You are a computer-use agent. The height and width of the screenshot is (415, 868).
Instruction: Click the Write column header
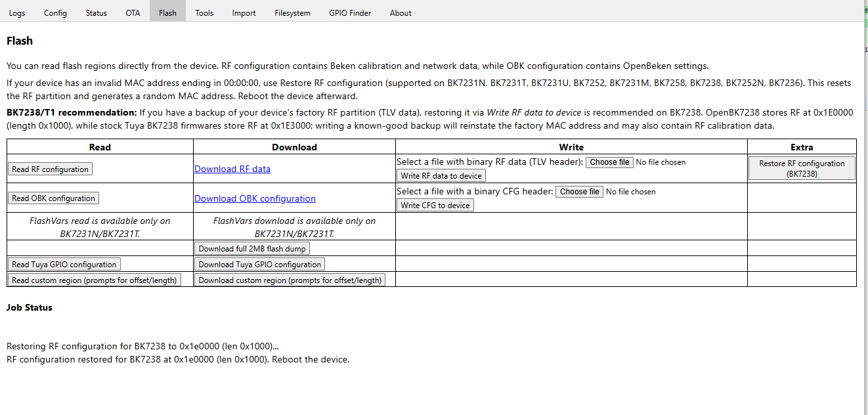[571, 147]
